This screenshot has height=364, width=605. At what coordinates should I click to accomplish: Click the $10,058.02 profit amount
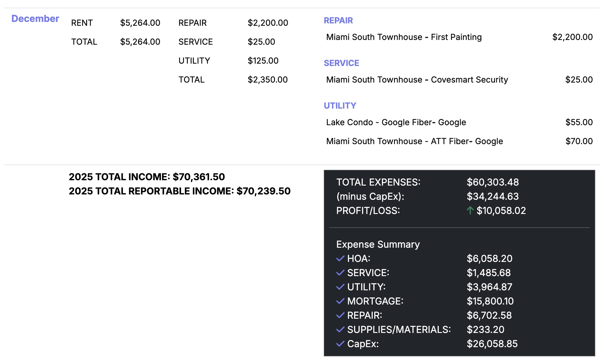coord(502,211)
